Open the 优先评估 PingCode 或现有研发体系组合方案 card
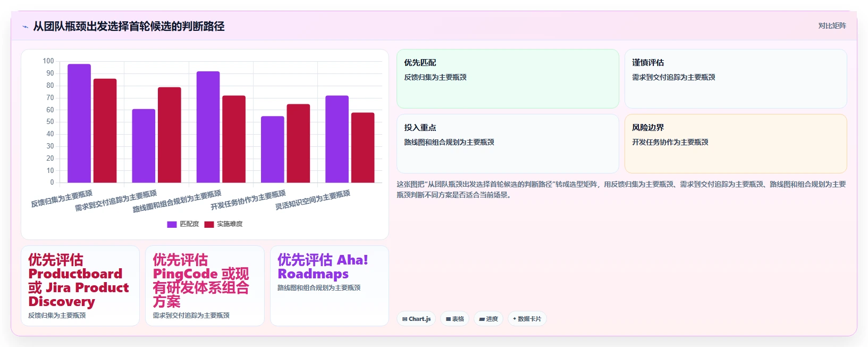The height and width of the screenshot is (347, 868). (205, 286)
